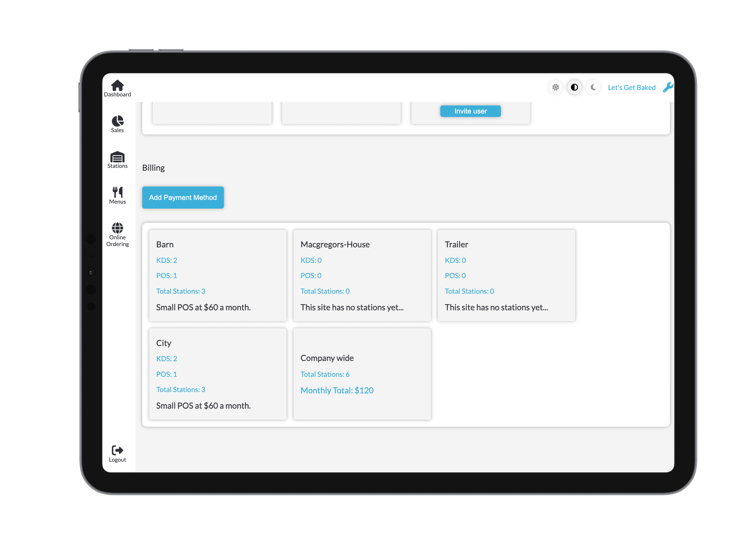Image resolution: width=756 pixels, height=534 pixels.
Task: Click the Let's Get Baked company link
Action: [x=631, y=87]
